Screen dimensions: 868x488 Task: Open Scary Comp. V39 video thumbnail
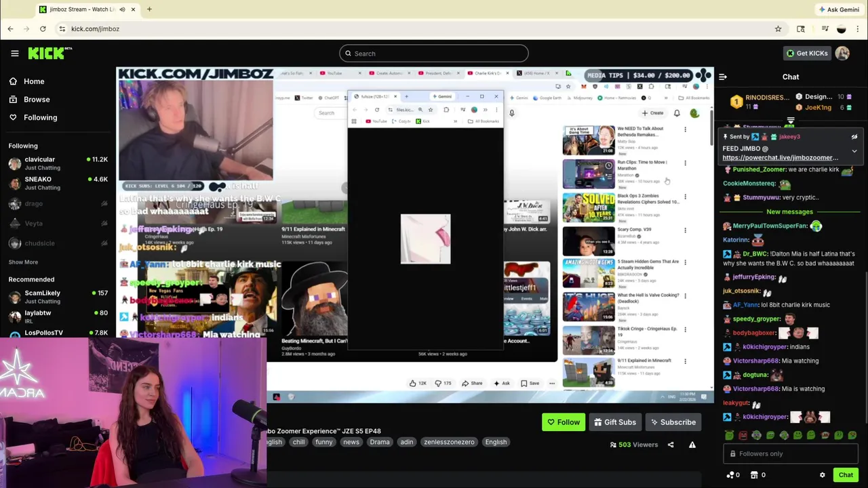click(589, 240)
